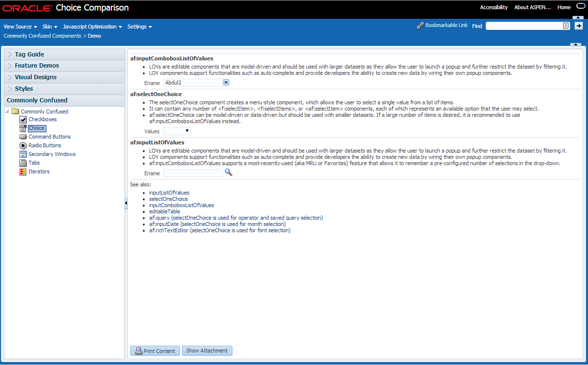This screenshot has width=588, height=365.
Task: Select Checkboxes in the tree
Action: coord(42,120)
